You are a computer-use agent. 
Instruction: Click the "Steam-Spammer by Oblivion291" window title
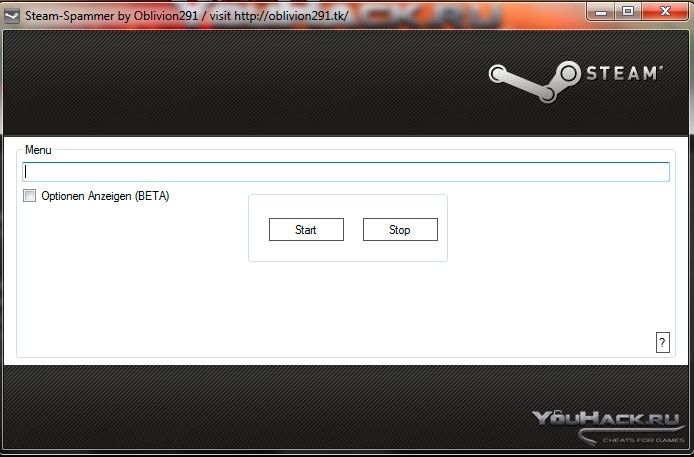112,16
